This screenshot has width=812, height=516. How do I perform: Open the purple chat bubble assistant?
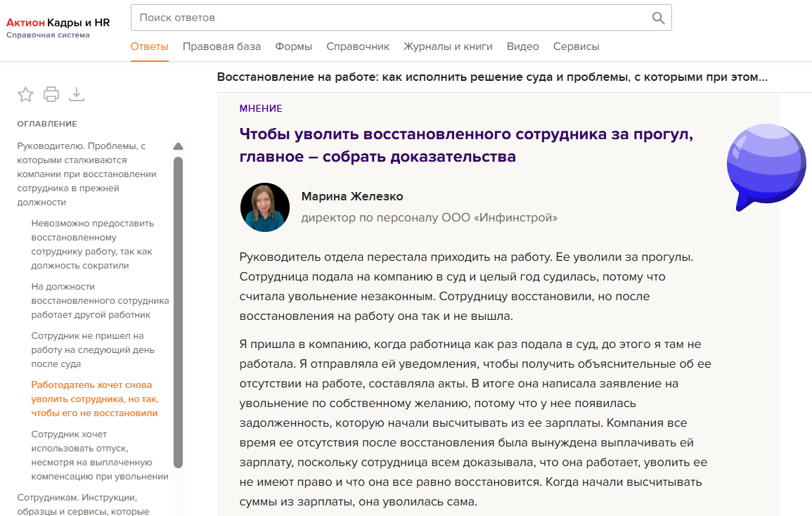click(766, 167)
